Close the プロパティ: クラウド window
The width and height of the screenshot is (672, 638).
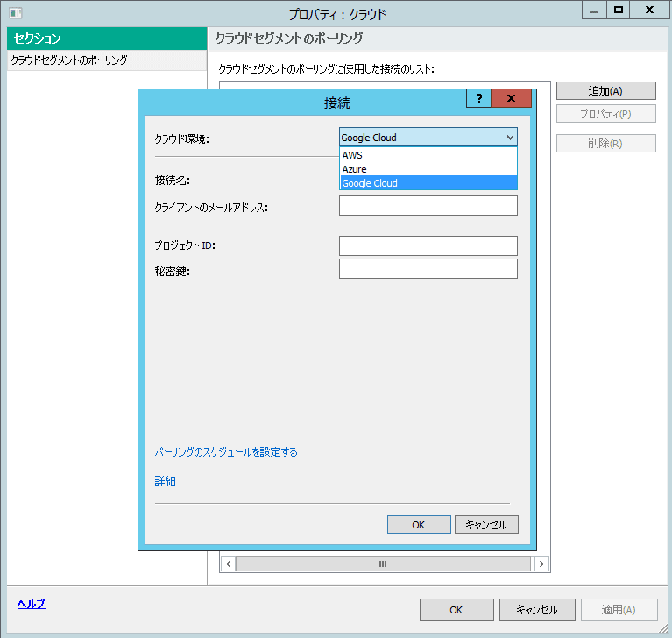(x=649, y=11)
